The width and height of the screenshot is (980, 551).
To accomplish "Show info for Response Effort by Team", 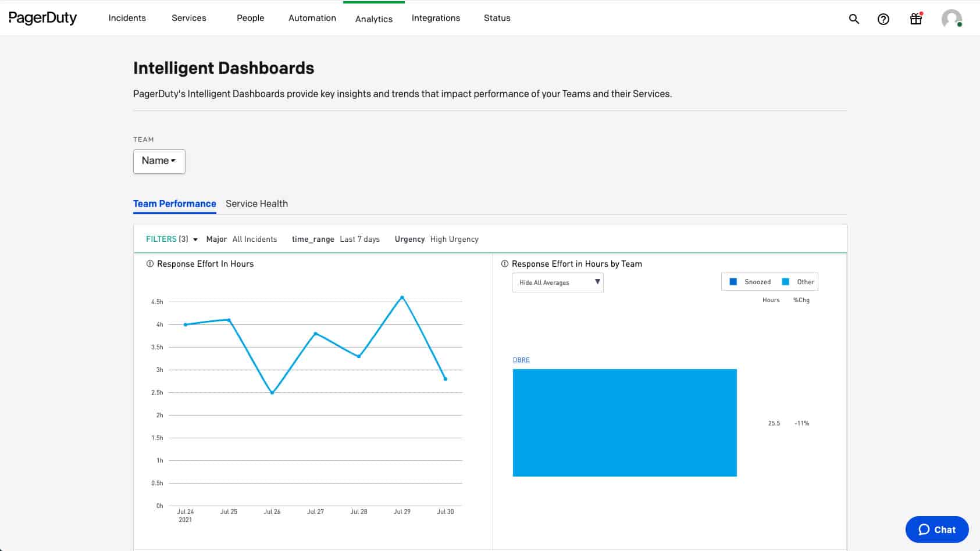I will 505,264.
